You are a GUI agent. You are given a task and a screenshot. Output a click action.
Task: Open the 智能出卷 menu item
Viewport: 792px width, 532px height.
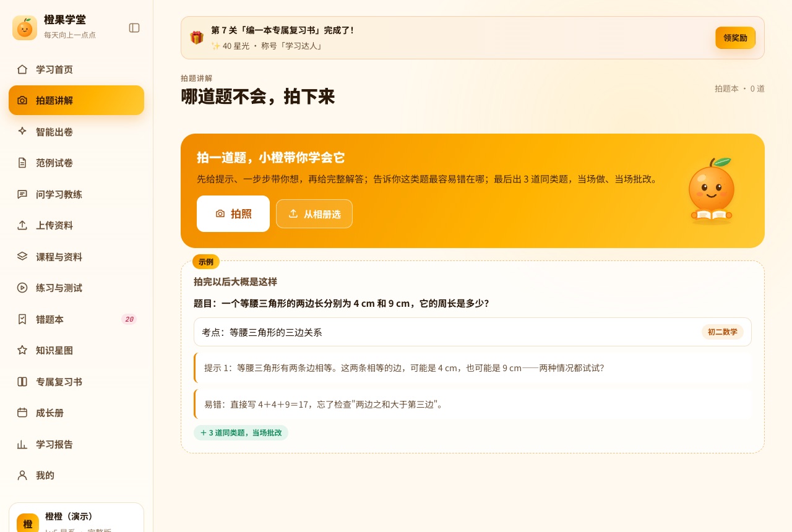pyautogui.click(x=76, y=132)
